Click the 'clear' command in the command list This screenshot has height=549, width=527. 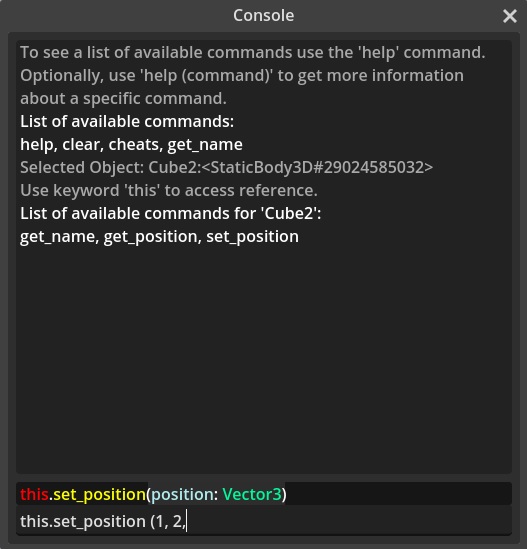tap(83, 144)
